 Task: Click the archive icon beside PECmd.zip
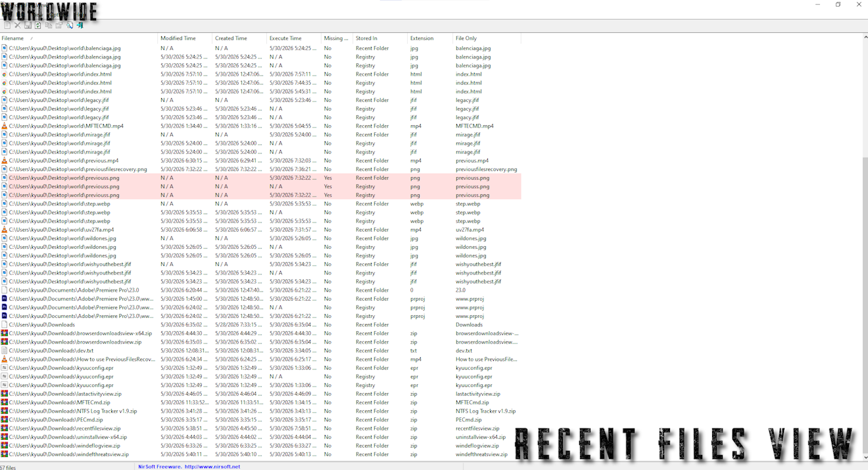coord(5,419)
